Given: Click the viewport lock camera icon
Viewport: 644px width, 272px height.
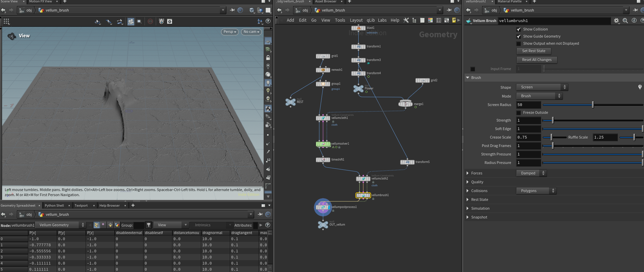Looking at the screenshot, I should [268, 58].
